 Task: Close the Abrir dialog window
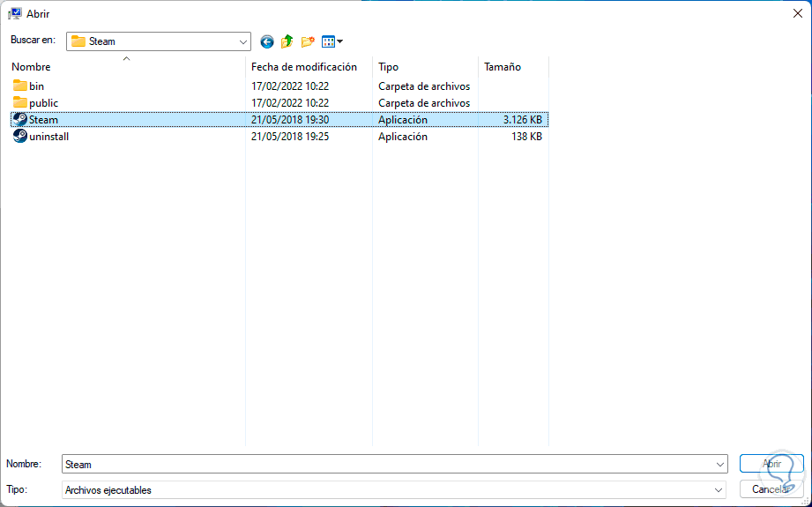pos(798,13)
